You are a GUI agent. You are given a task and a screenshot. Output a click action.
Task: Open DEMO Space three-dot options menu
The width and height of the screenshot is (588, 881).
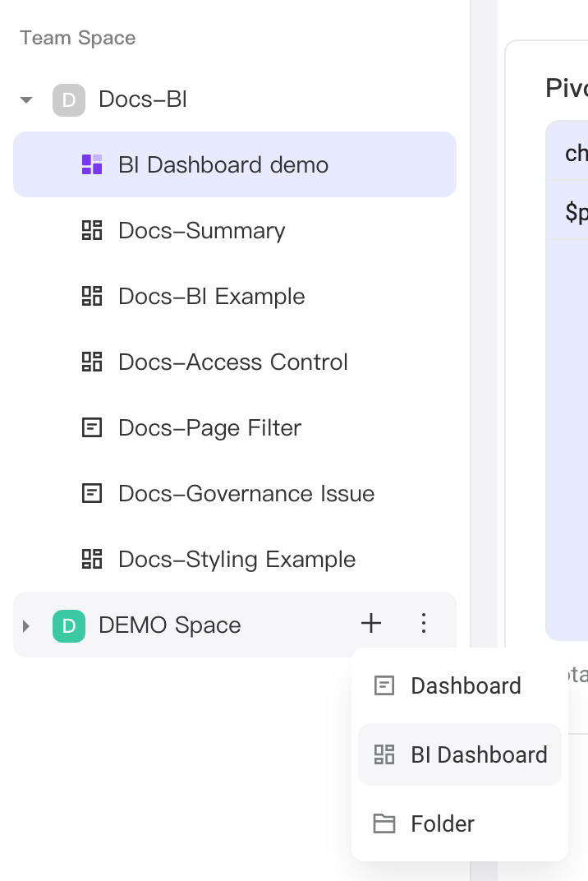coord(424,623)
